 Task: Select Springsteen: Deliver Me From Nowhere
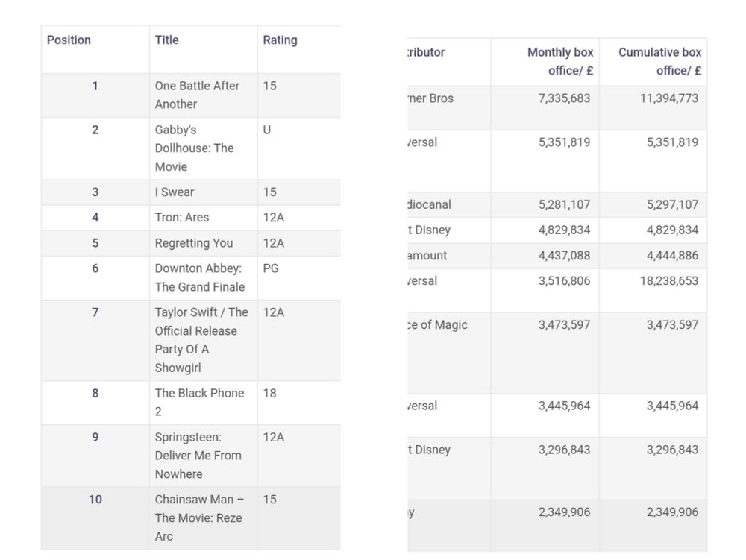click(198, 456)
